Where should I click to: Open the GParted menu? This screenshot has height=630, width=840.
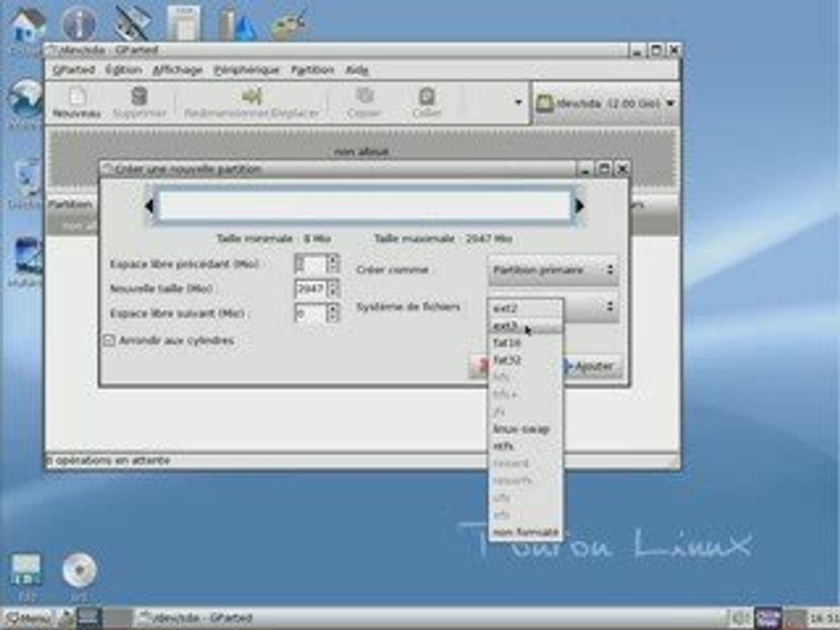pos(73,70)
